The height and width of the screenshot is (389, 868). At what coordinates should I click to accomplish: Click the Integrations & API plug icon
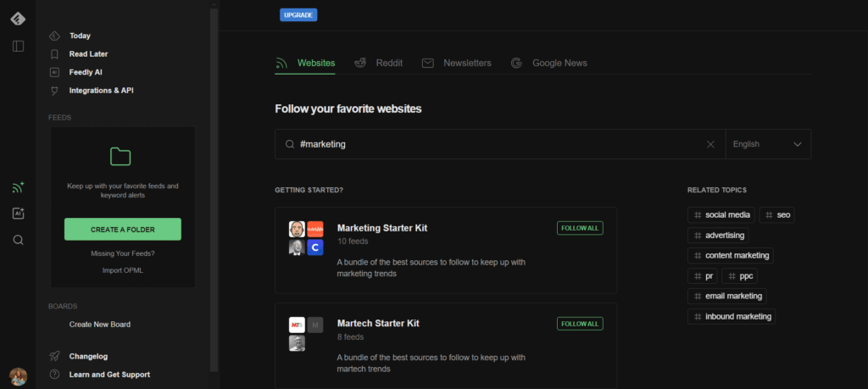point(54,90)
